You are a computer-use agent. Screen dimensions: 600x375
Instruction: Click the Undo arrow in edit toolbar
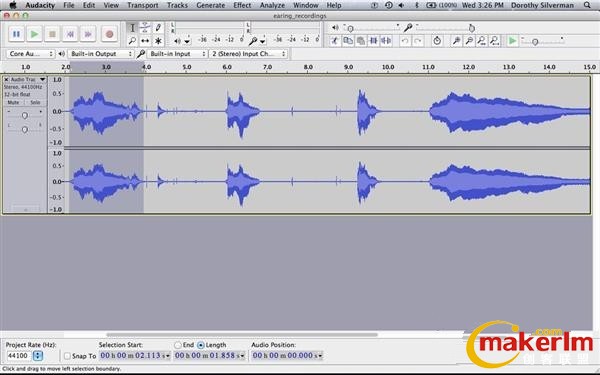point(405,41)
